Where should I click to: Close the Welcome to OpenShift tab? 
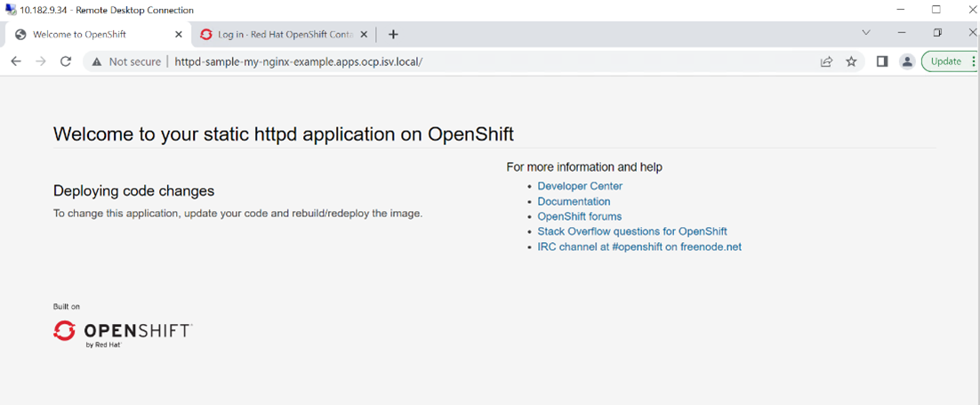[x=178, y=34]
